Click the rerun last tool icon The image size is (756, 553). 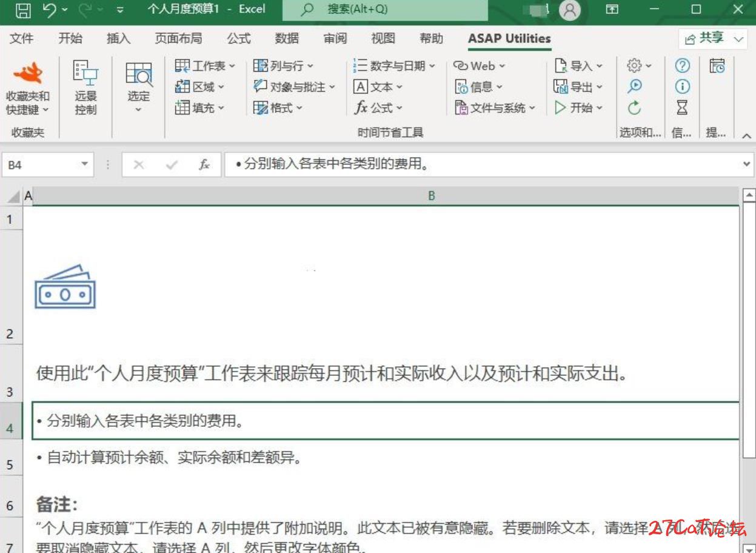[x=635, y=108]
